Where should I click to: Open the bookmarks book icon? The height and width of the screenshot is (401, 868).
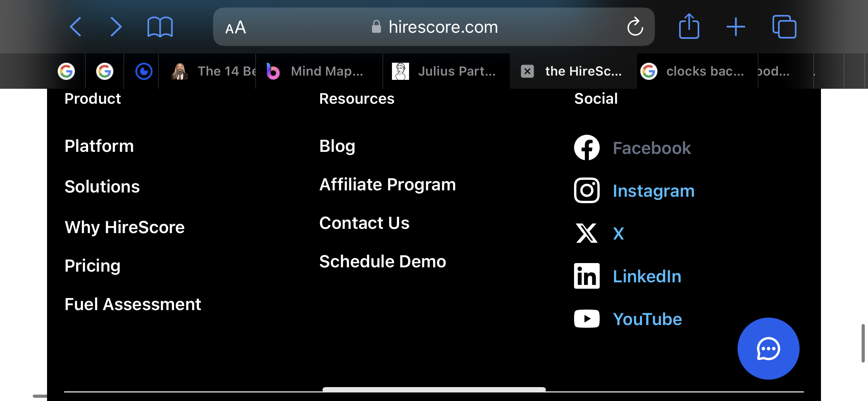(x=160, y=27)
